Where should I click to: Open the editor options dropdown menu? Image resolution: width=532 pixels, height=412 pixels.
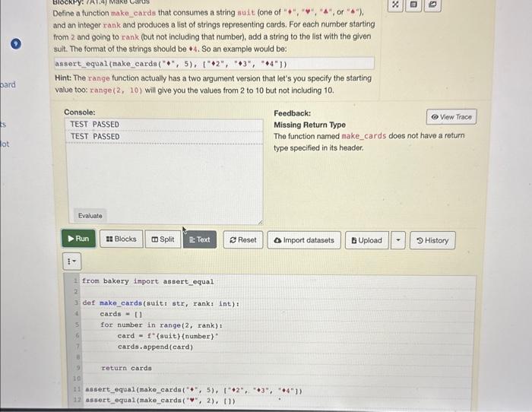71,261
